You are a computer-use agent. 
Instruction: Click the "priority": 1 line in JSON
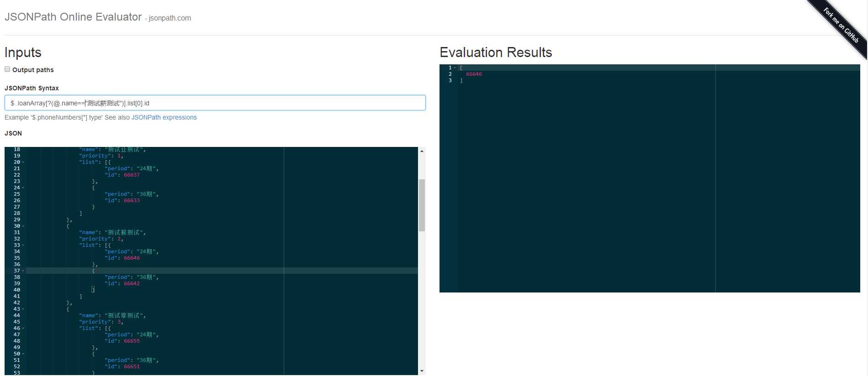101,156
